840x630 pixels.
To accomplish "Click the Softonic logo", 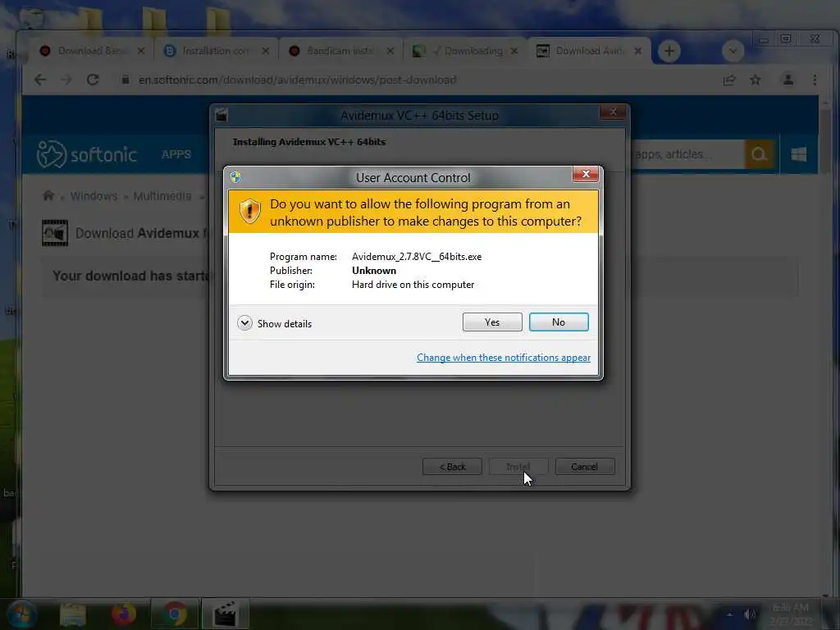I will pyautogui.click(x=87, y=154).
